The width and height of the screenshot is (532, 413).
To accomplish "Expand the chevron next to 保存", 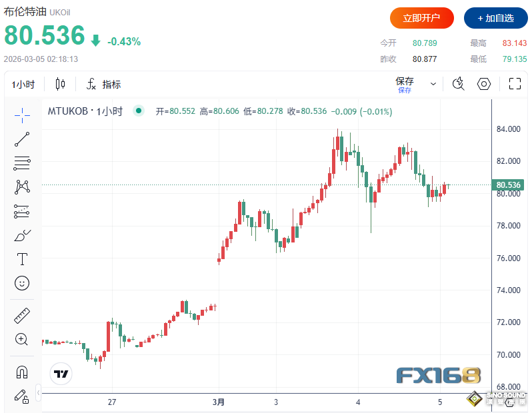I will (433, 84).
